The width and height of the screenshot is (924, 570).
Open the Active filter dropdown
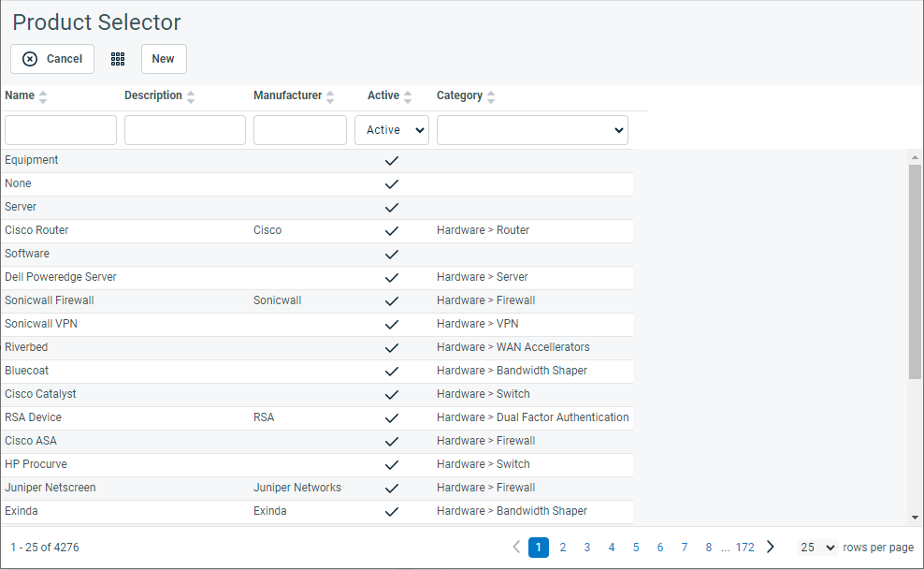[x=392, y=130]
